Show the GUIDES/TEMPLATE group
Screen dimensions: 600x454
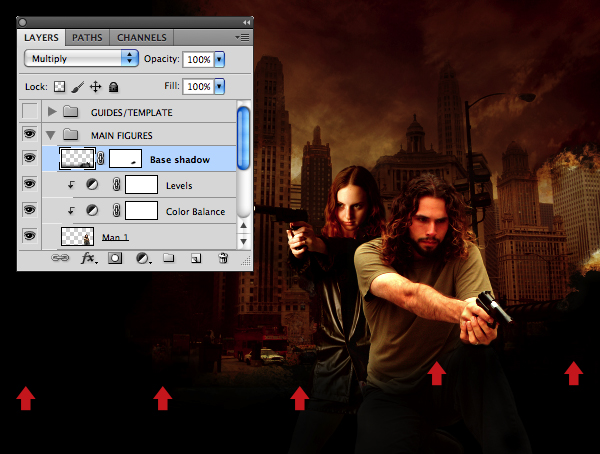30,111
